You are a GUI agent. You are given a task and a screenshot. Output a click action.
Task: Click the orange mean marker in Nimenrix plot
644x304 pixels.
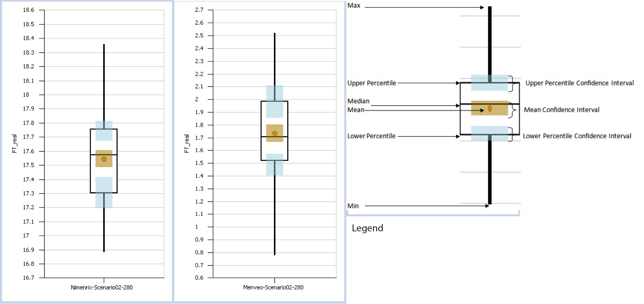point(104,159)
